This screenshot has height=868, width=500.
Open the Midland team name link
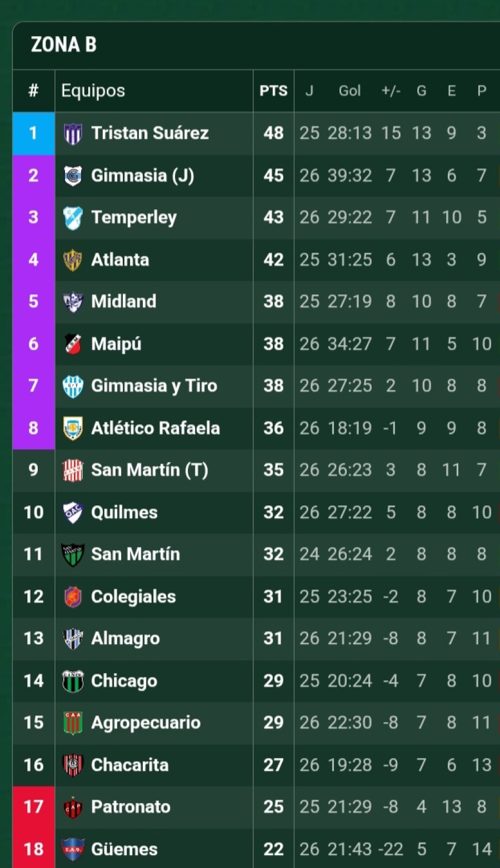(123, 302)
